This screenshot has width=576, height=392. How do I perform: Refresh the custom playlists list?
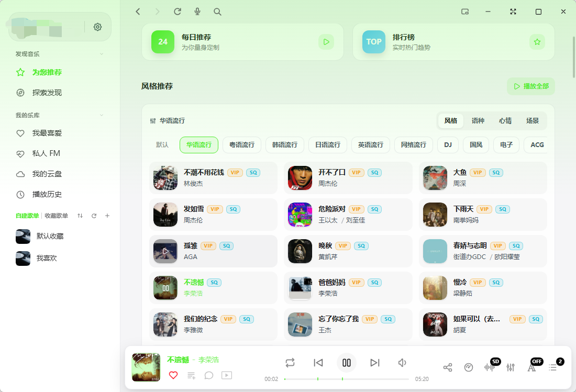tap(94, 216)
